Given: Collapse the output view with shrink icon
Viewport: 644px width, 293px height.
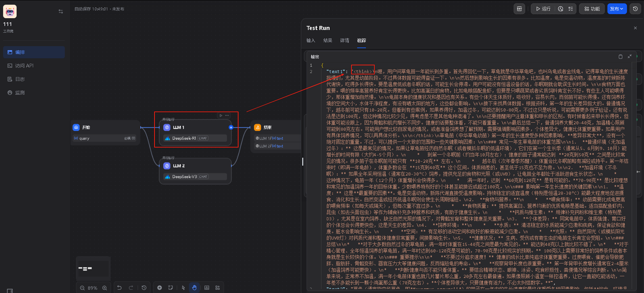Looking at the screenshot, I should pyautogui.click(x=630, y=57).
